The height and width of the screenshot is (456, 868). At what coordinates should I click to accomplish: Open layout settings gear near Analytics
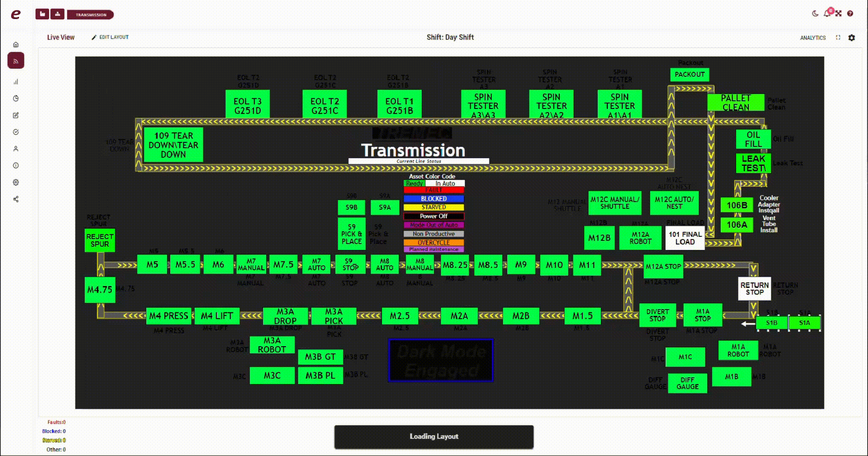pyautogui.click(x=852, y=38)
